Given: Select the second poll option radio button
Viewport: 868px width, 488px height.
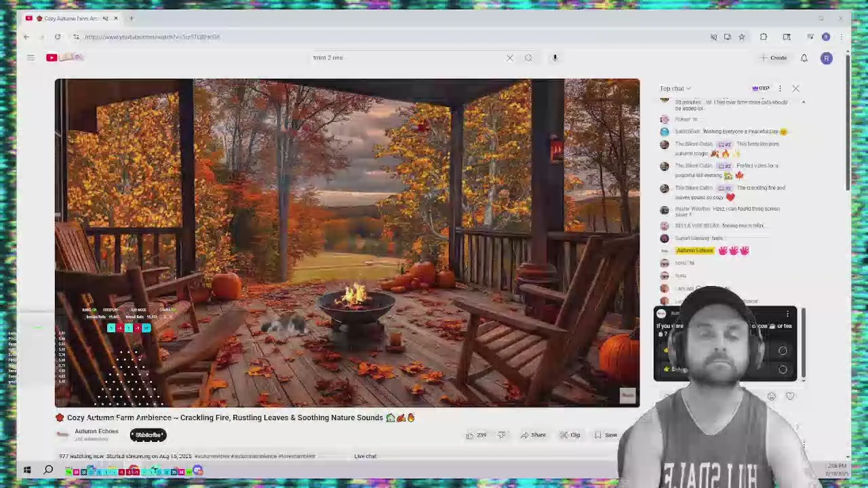Looking at the screenshot, I should point(783,369).
